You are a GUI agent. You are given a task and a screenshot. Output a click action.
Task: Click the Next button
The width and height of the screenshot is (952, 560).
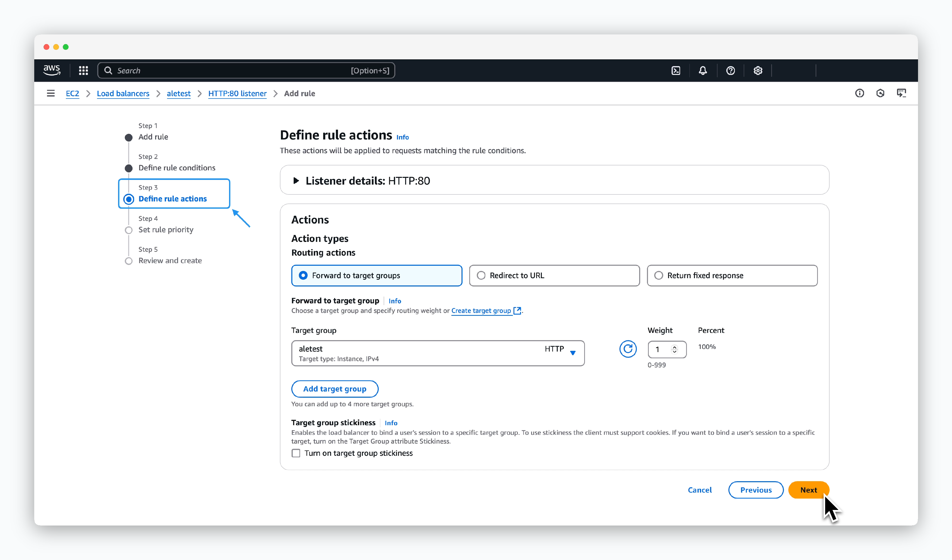click(809, 490)
